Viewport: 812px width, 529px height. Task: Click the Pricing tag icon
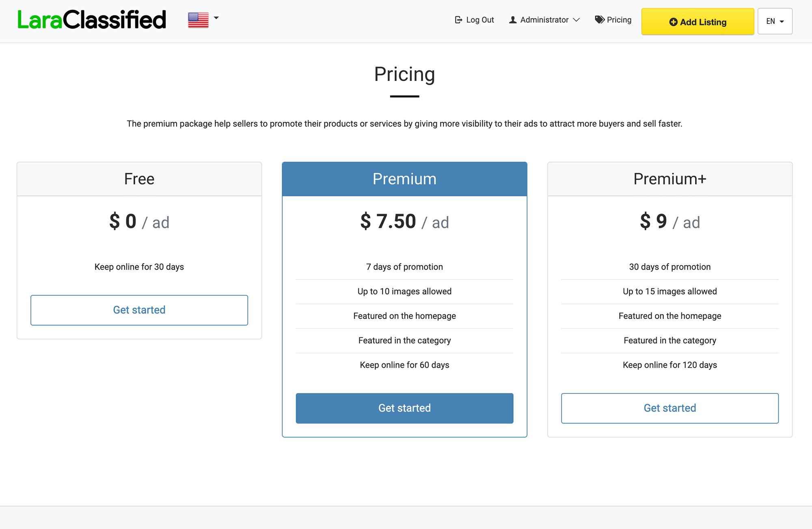[x=599, y=19]
